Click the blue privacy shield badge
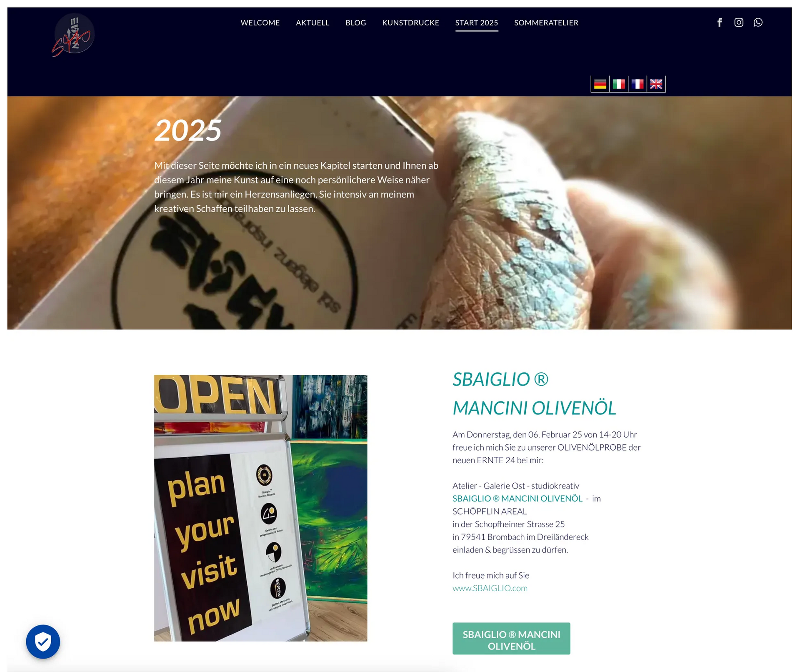The image size is (800, 672). [x=43, y=642]
